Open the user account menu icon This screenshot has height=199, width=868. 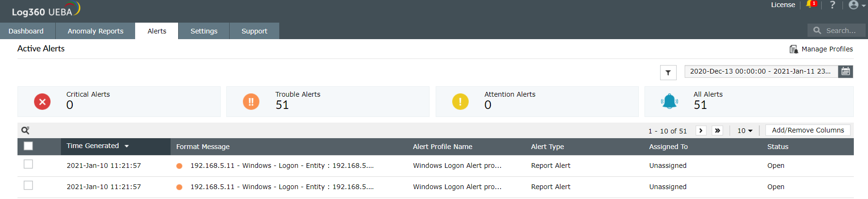(854, 5)
